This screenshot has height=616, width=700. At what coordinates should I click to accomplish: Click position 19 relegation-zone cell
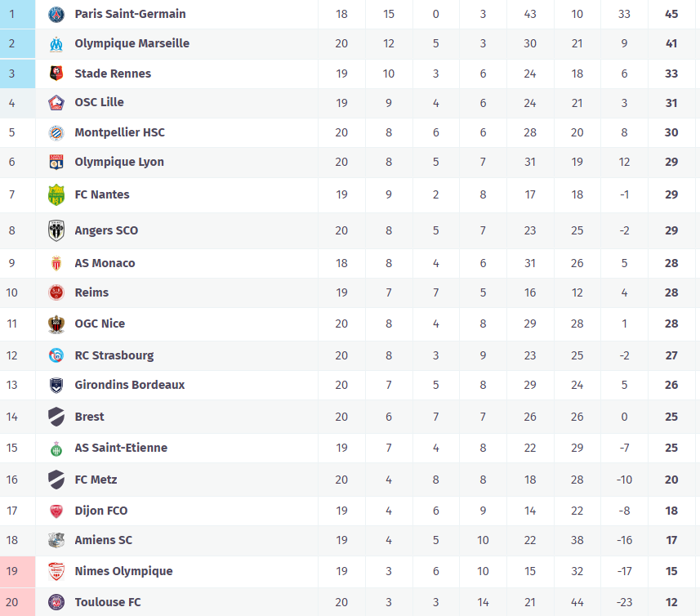click(x=12, y=571)
